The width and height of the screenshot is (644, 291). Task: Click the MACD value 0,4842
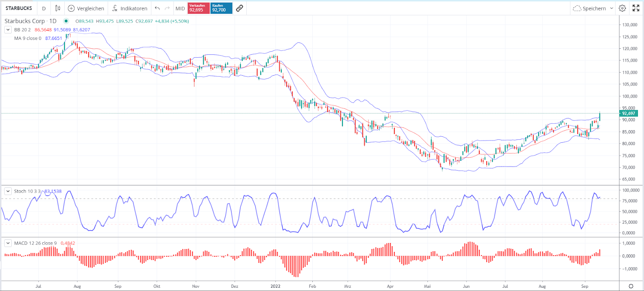click(68, 243)
